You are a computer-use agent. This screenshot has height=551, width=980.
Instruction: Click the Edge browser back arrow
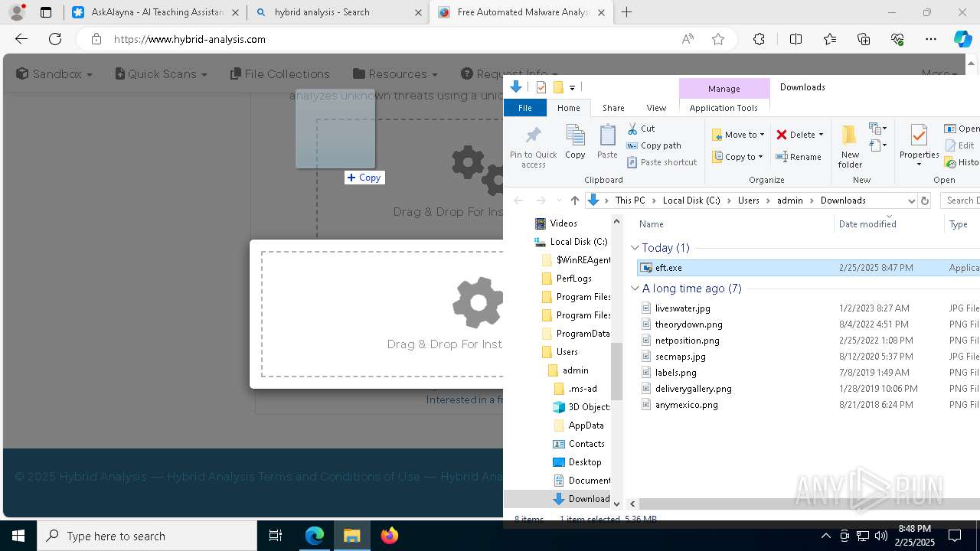point(21,39)
